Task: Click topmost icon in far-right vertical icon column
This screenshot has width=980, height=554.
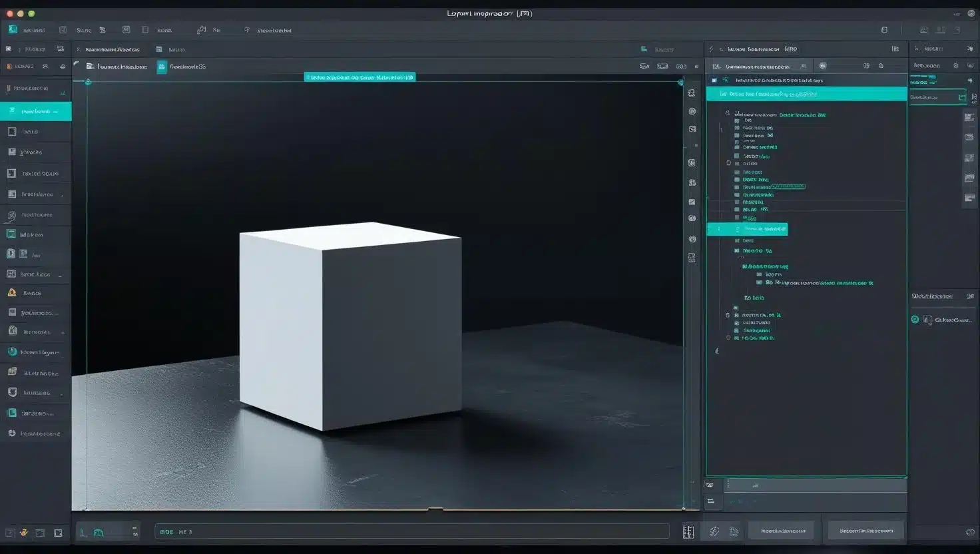Action: 969,117
